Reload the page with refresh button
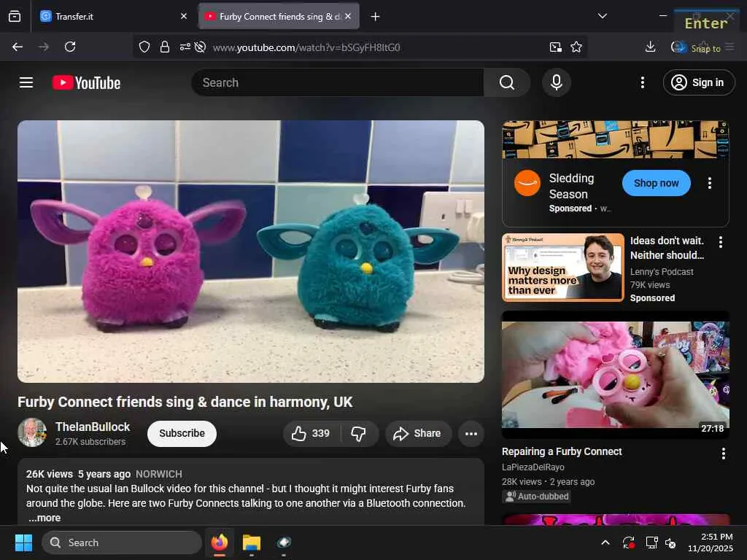The image size is (747, 560). pos(70,47)
